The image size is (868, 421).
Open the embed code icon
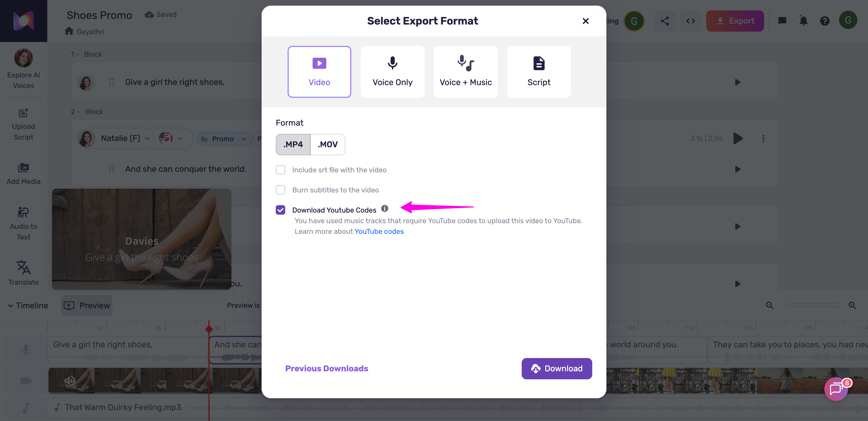pyautogui.click(x=691, y=21)
